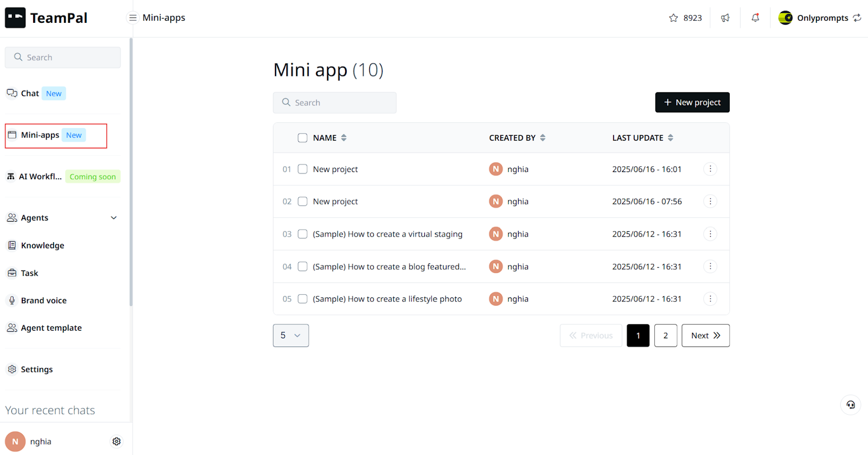Open the support headset chat icon
This screenshot has width=868, height=455.
[851, 405]
